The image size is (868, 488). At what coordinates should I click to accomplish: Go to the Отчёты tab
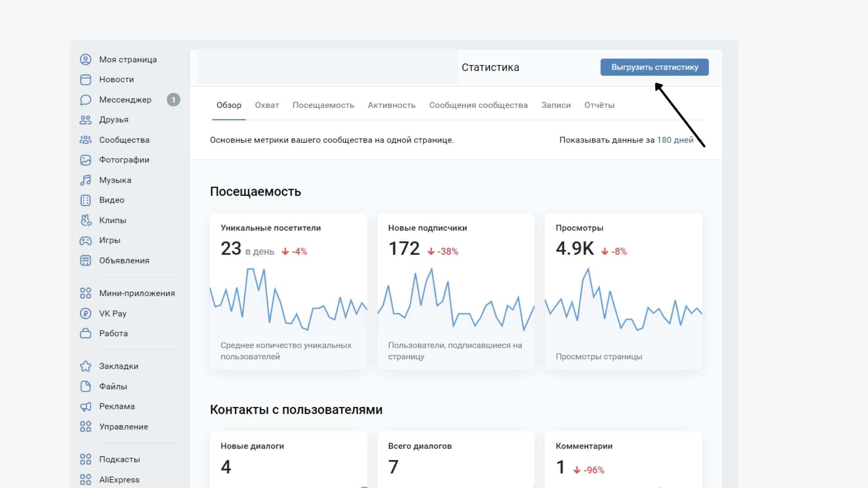point(599,105)
